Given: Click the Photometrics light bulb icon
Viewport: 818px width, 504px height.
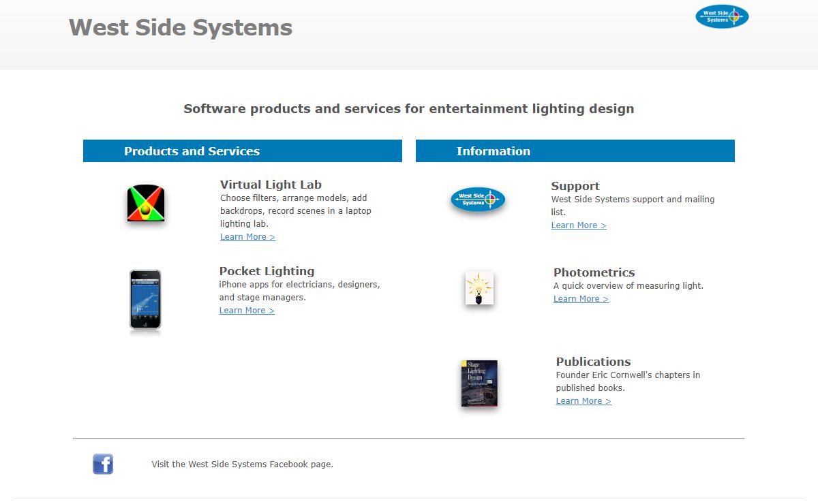Looking at the screenshot, I should point(479,288).
